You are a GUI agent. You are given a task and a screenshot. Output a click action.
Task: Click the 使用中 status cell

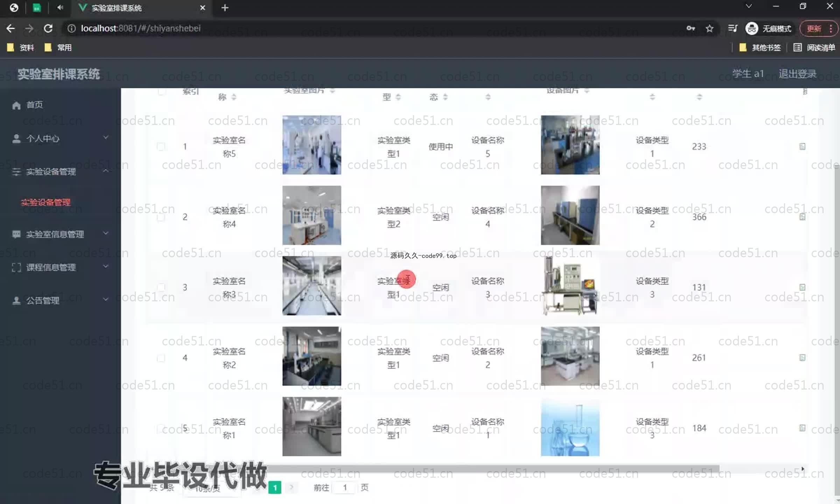[x=441, y=147]
